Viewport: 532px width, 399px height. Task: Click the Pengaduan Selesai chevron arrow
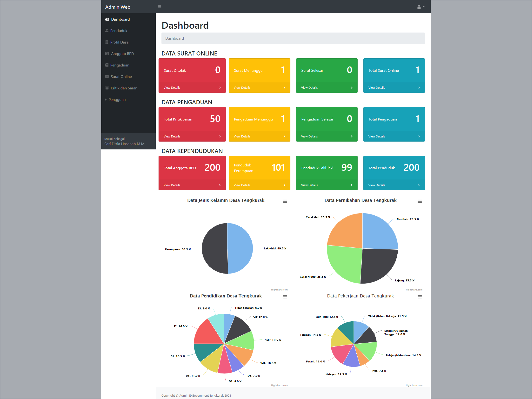352,137
